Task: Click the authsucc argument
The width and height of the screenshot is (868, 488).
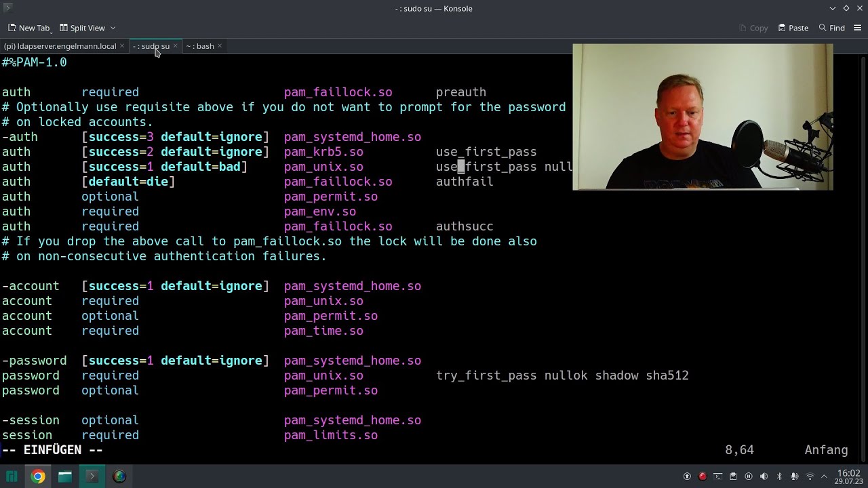Action: (465, 226)
